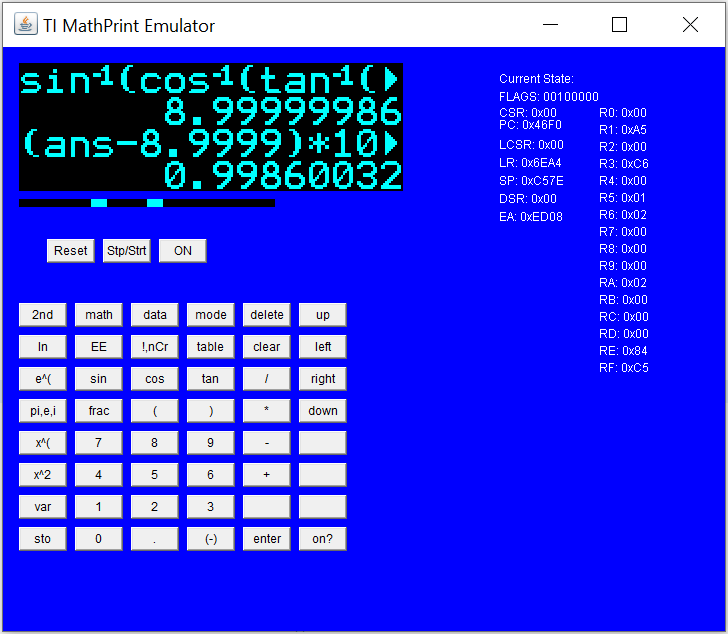Click the e^( key
Screen dimensions: 728x634
point(43,379)
